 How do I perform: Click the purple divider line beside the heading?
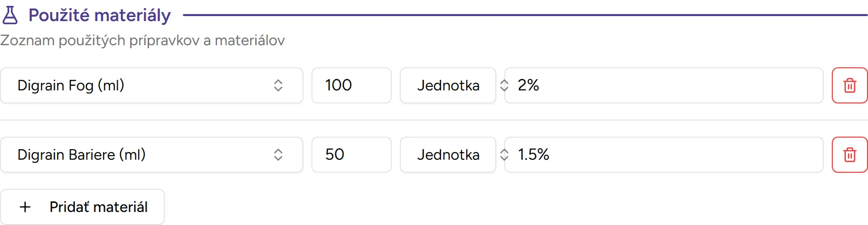[522, 15]
